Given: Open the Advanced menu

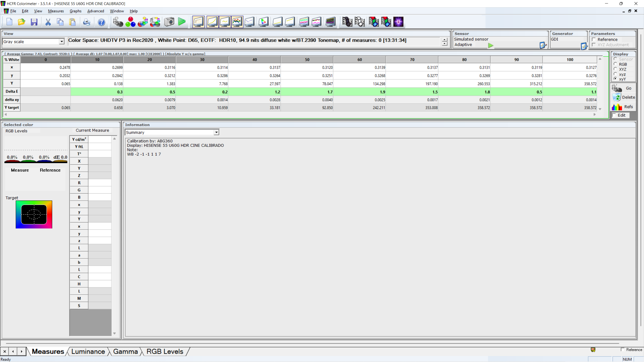Looking at the screenshot, I should coord(95,11).
